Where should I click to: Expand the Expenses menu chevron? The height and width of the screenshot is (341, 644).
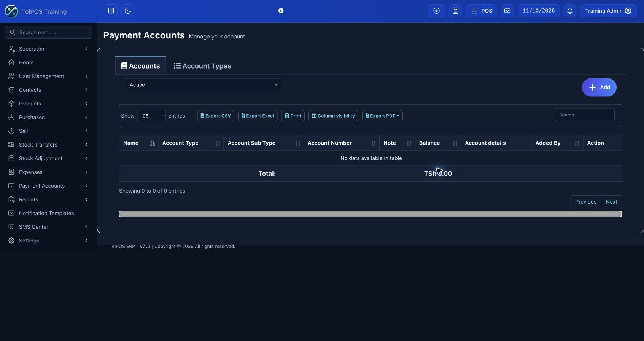coord(86,172)
